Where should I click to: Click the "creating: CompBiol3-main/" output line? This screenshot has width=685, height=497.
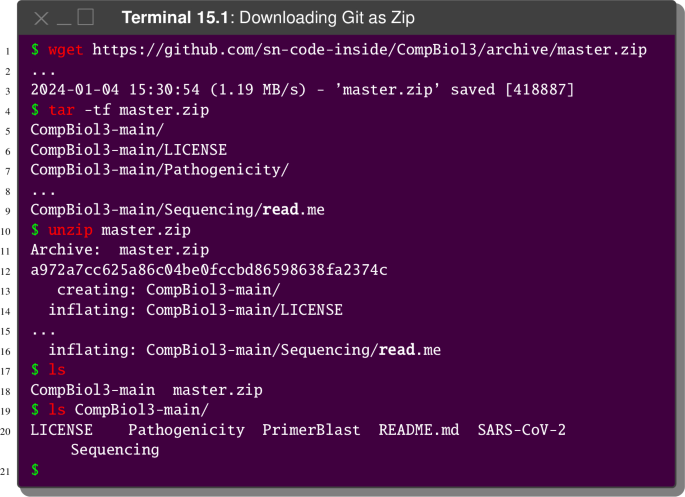tap(168, 290)
